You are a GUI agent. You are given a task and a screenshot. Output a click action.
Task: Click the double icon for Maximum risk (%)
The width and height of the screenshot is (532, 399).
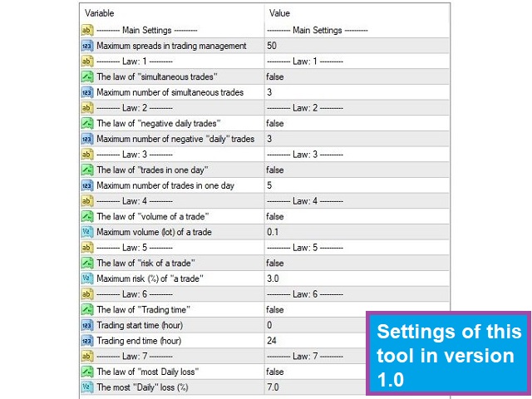[x=87, y=278]
